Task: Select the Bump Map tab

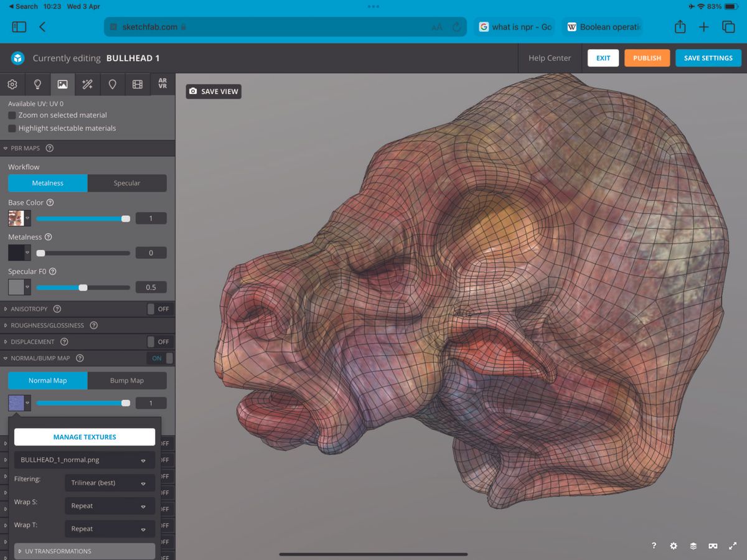Action: [127, 380]
